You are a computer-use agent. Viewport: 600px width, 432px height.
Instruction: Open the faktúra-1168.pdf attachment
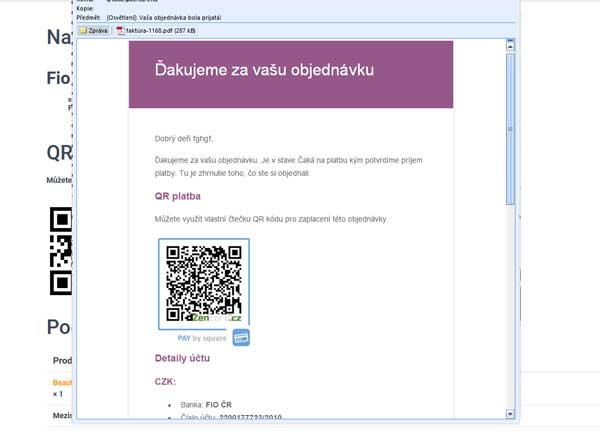[157, 31]
